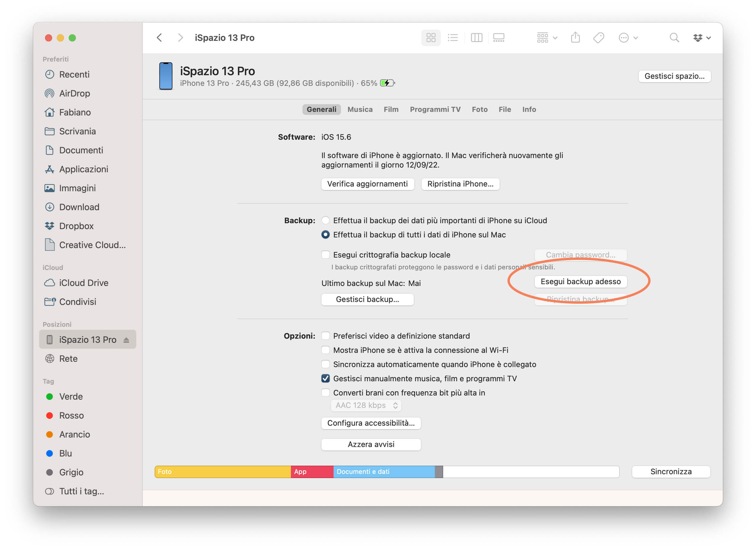The height and width of the screenshot is (550, 756).
Task: Click Esegui backup adesso button
Action: click(580, 282)
